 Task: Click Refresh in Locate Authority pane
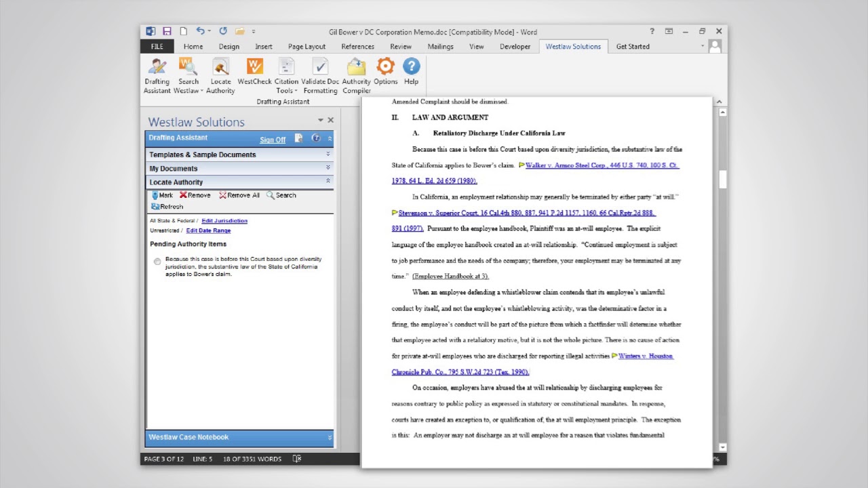(167, 207)
